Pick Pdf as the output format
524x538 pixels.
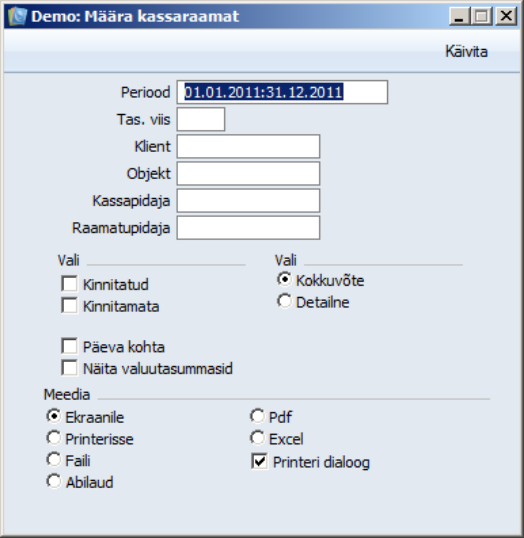(x=257, y=416)
